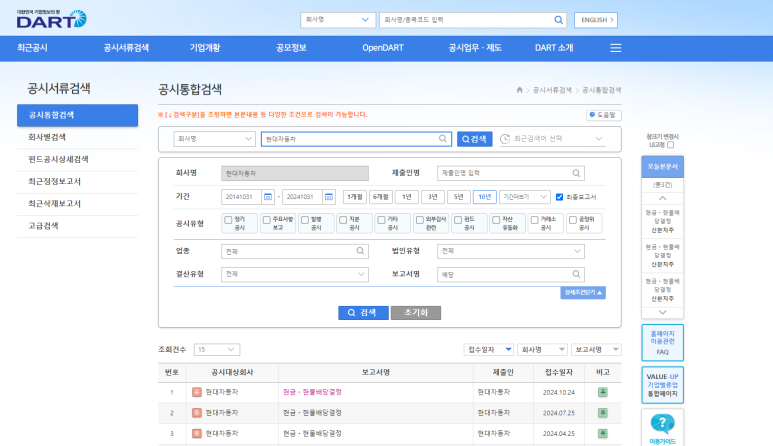The image size is (773, 446).
Task: Click the magnifier icon in the 보고서명 field
Action: click(576, 274)
